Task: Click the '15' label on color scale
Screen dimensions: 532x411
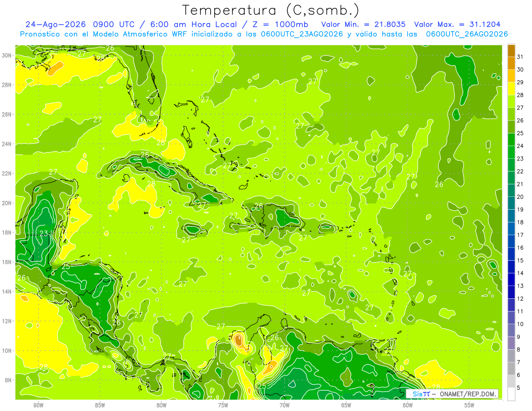Action: tap(520, 260)
